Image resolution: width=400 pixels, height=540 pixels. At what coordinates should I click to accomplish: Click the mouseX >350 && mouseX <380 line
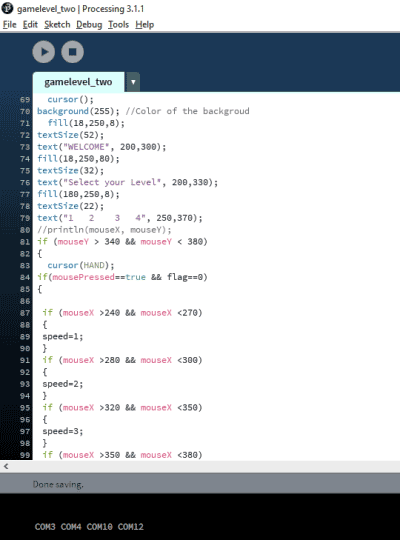coord(122,455)
